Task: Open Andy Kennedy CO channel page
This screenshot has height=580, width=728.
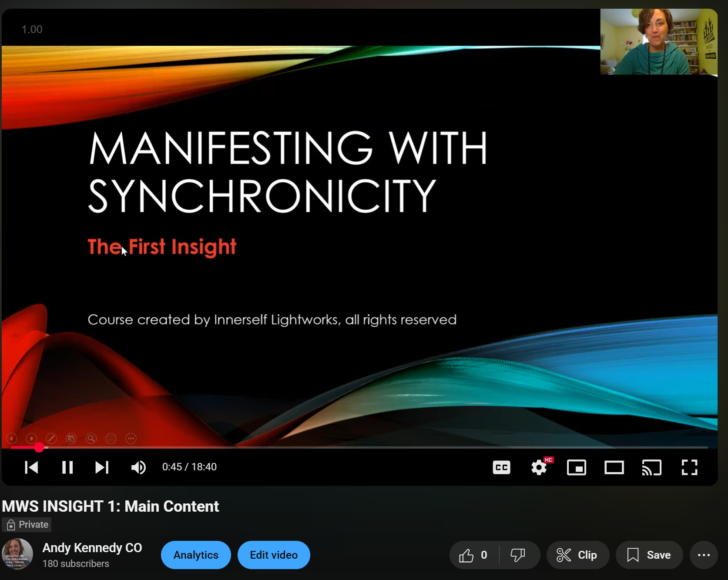Action: coord(92,548)
